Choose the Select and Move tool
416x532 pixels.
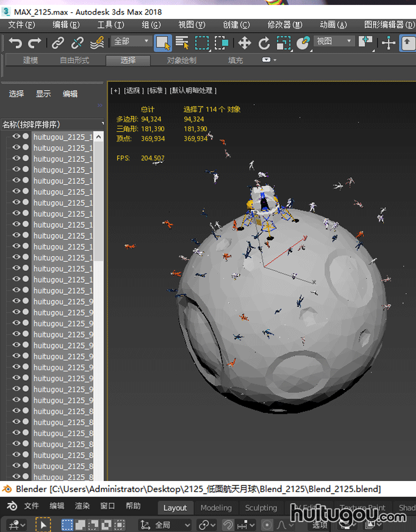tap(245, 43)
